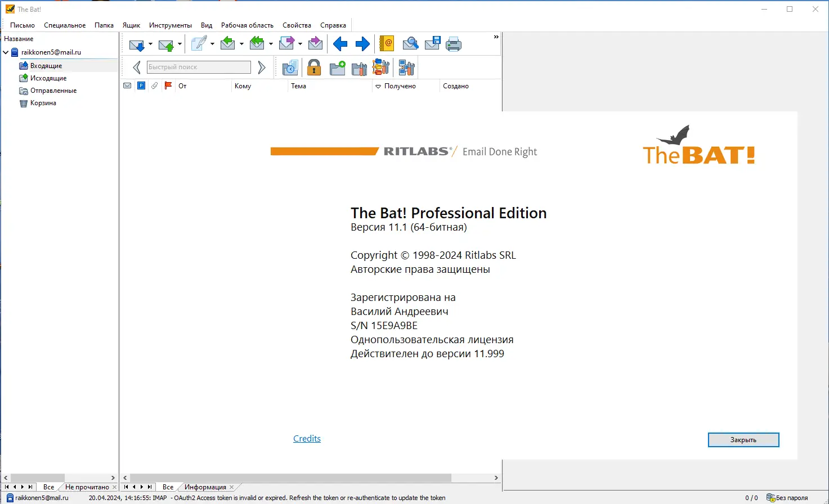The height and width of the screenshot is (504, 829).
Task: Click the 'Без пароля' key icon in status bar
Action: (770, 498)
